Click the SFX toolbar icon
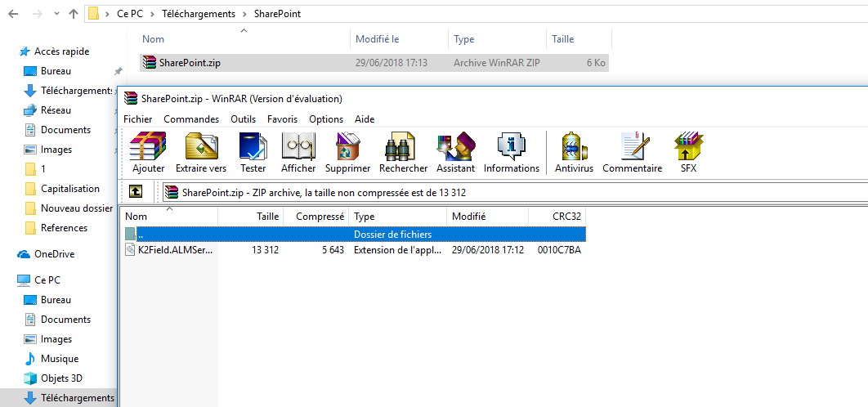This screenshot has height=407, width=868. point(689,154)
